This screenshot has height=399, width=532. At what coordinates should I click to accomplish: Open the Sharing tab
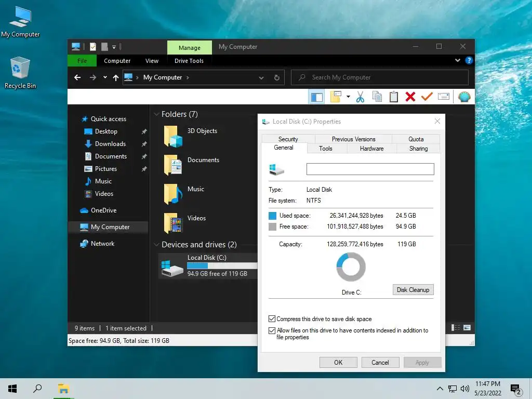(418, 148)
